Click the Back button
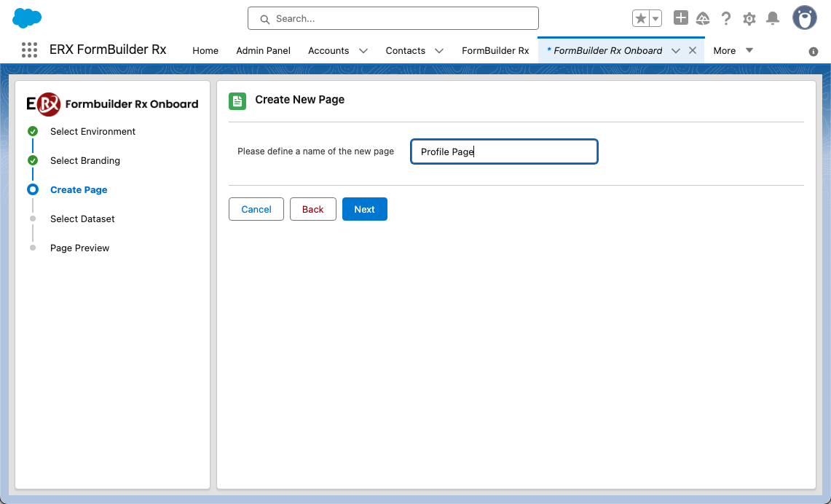 312,209
